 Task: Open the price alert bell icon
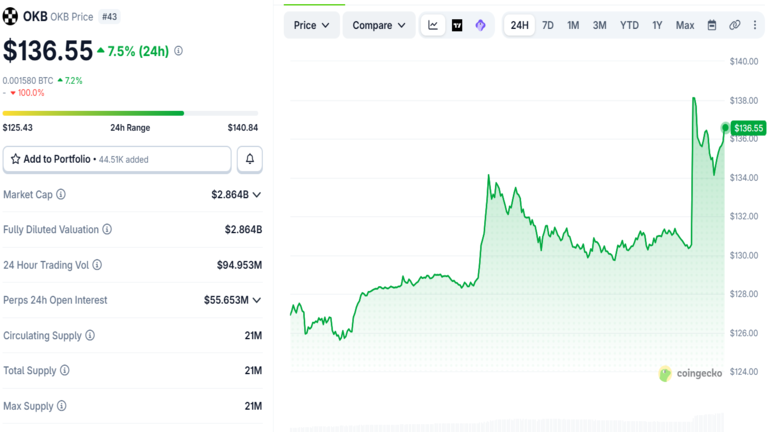250,159
